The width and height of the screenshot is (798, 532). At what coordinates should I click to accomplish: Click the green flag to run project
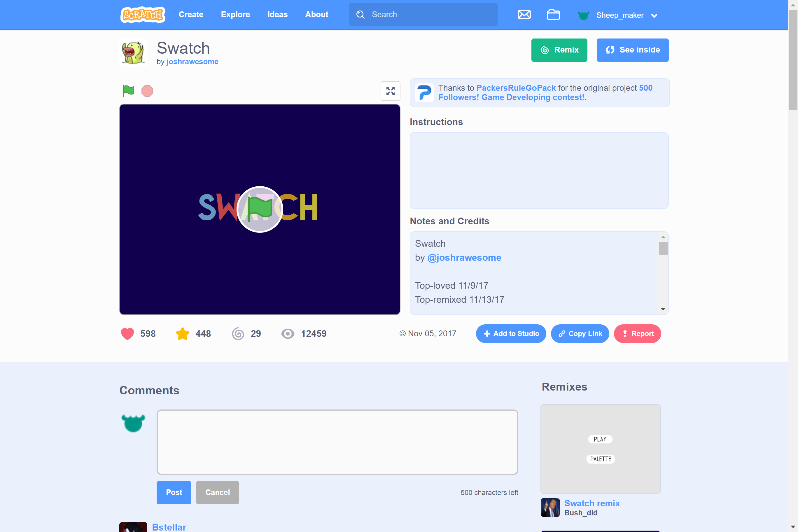tap(127, 91)
